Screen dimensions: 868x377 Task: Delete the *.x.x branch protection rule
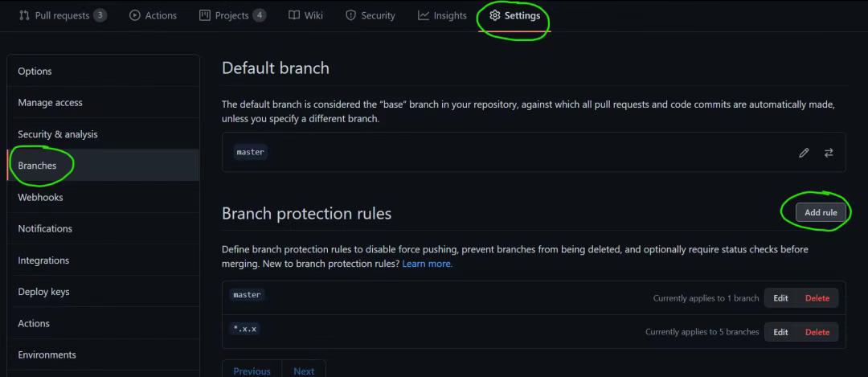(x=817, y=332)
